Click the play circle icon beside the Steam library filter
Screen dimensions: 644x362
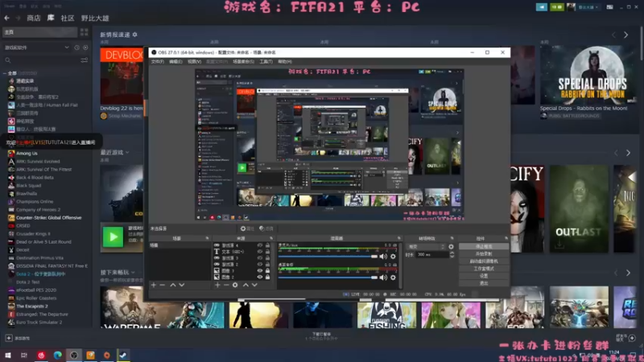tap(85, 47)
